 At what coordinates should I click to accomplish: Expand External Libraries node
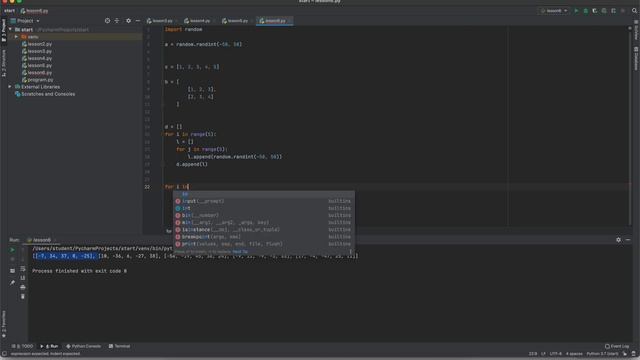click(10, 87)
